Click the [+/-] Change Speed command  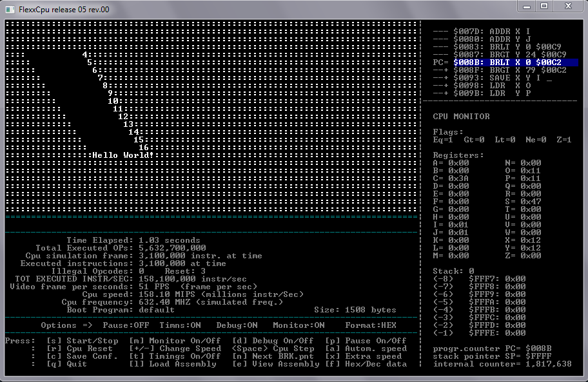pos(175,349)
